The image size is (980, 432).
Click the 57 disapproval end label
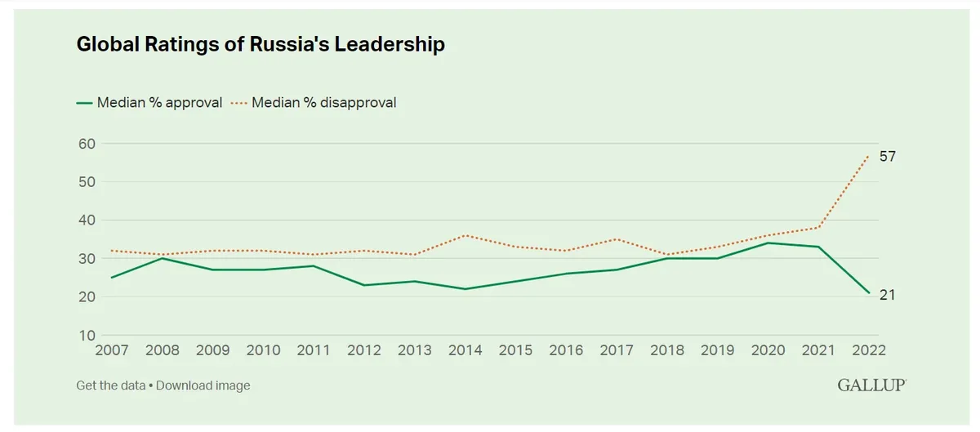888,156
